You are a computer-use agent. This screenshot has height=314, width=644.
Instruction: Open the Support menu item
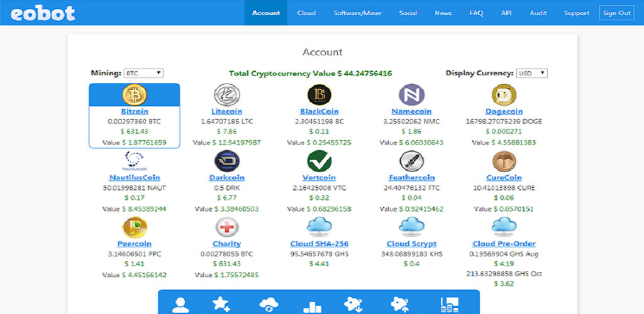click(x=577, y=13)
